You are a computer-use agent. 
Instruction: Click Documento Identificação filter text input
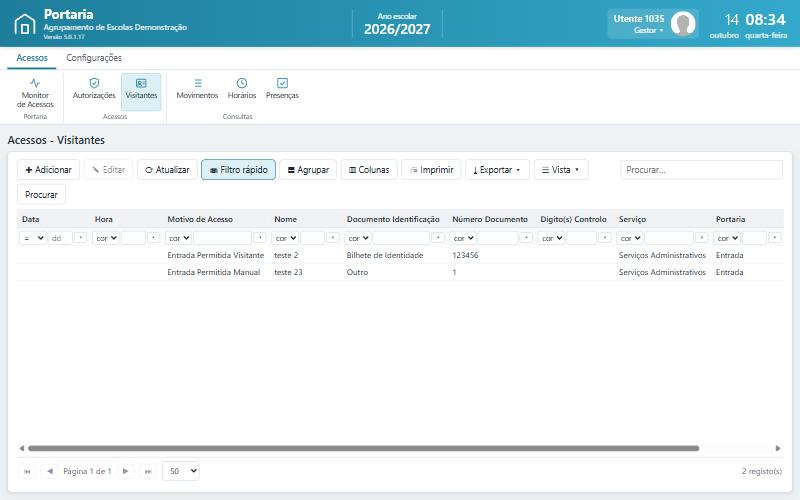coord(401,238)
